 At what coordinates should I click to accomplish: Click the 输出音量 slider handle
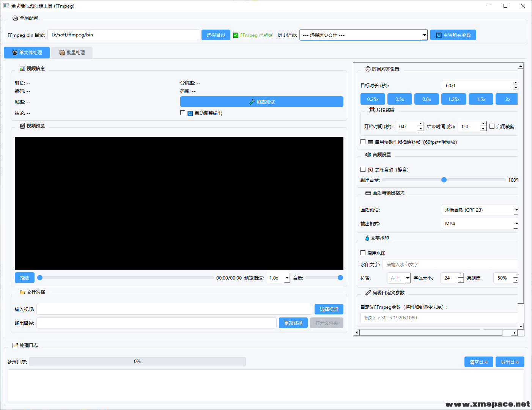444,180
